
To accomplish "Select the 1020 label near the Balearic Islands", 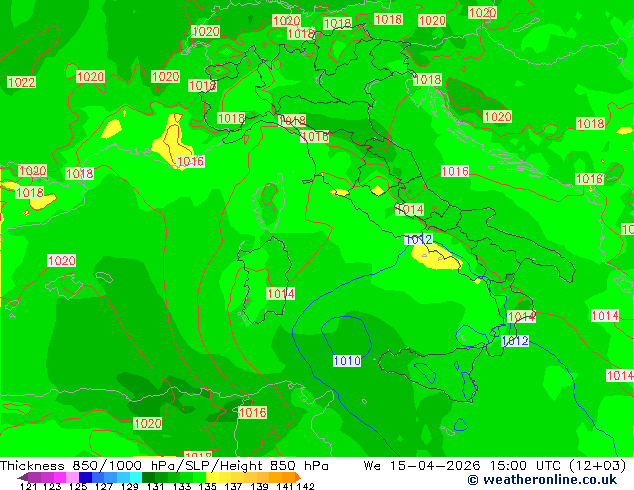I will click(61, 260).
